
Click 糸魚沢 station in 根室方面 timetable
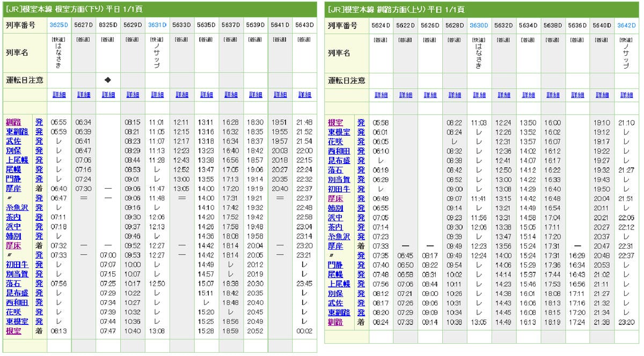(17, 207)
